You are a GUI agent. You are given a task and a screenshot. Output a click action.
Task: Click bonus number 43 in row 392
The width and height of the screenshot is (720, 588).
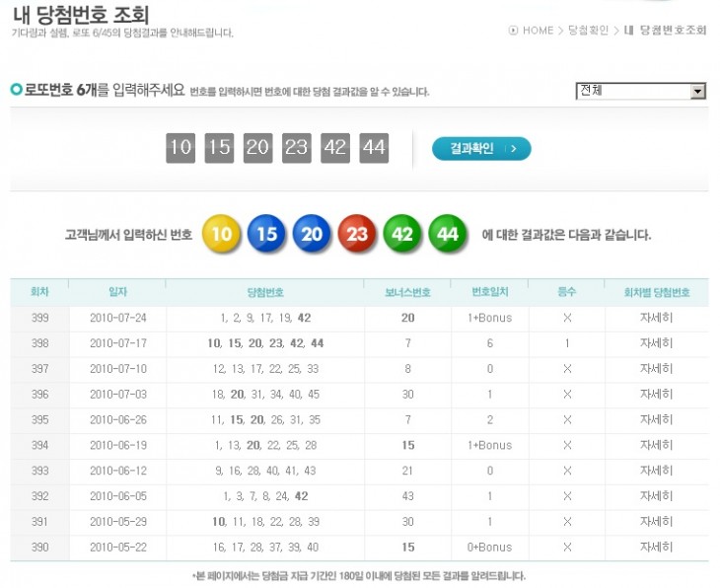[x=407, y=496]
